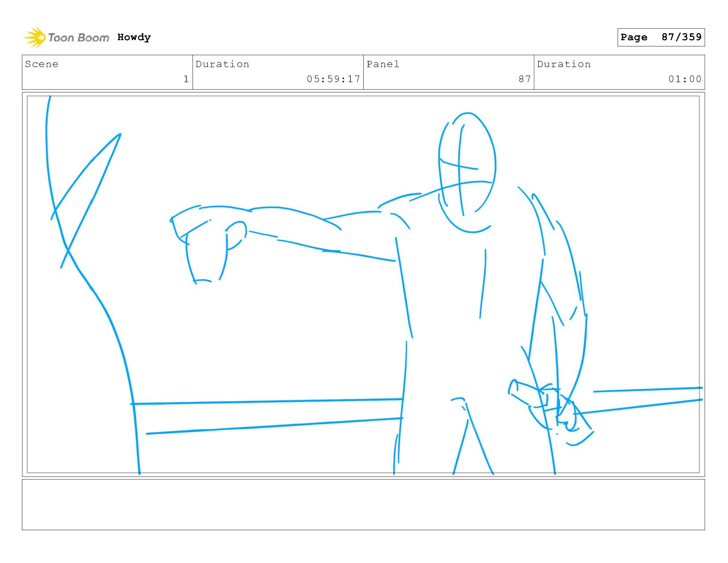Click the 'Page 87/359' indicator
The image size is (728, 563).
pyautogui.click(x=661, y=37)
